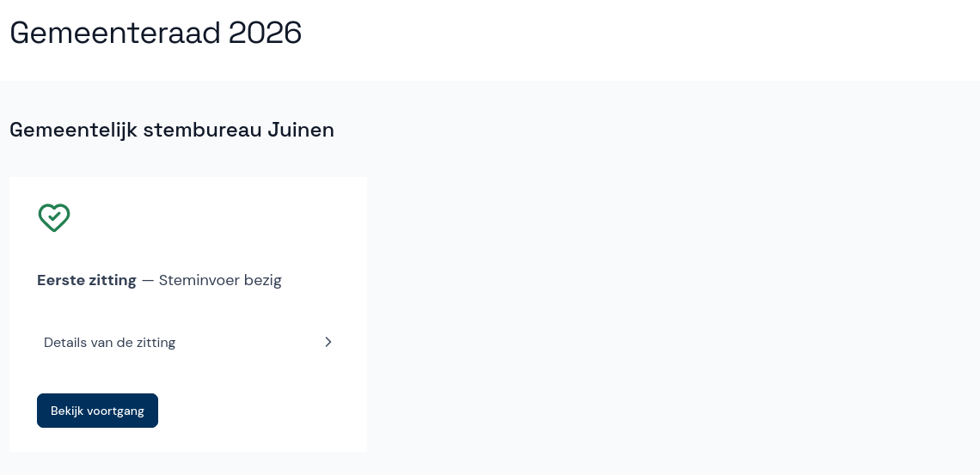Screen dimensions: 980x475
Task: Select the bold Eerste zitting label
Action: click(86, 280)
